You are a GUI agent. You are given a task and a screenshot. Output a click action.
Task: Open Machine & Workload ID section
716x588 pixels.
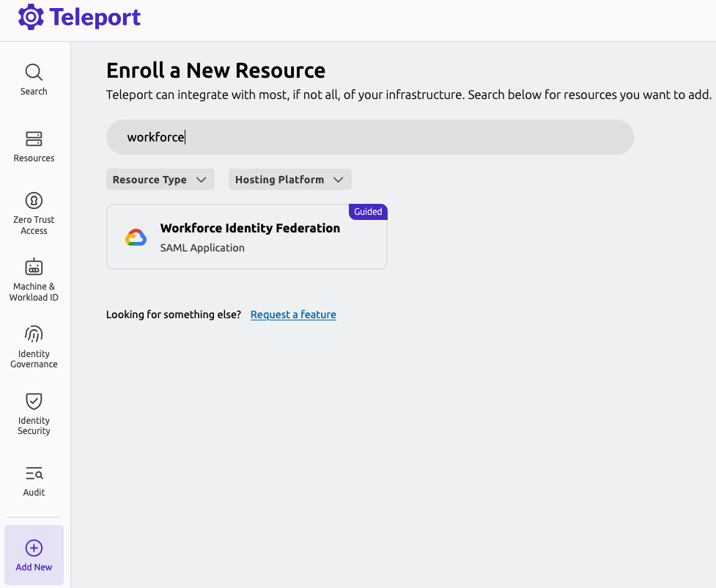pyautogui.click(x=34, y=268)
